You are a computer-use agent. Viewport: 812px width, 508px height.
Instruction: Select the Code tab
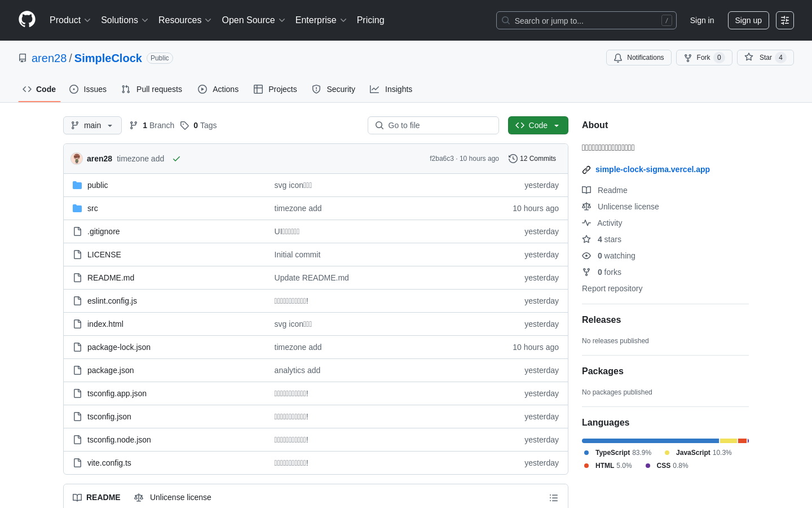coord(39,89)
